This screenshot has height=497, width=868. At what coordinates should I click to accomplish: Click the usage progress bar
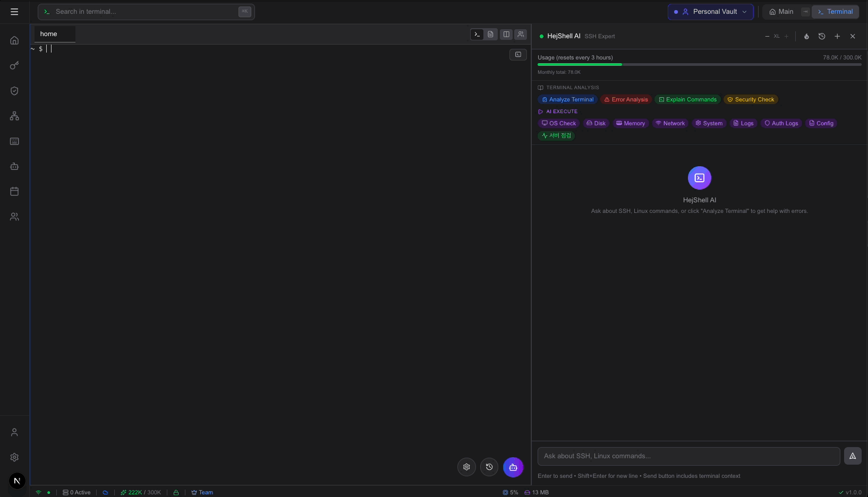(x=700, y=64)
